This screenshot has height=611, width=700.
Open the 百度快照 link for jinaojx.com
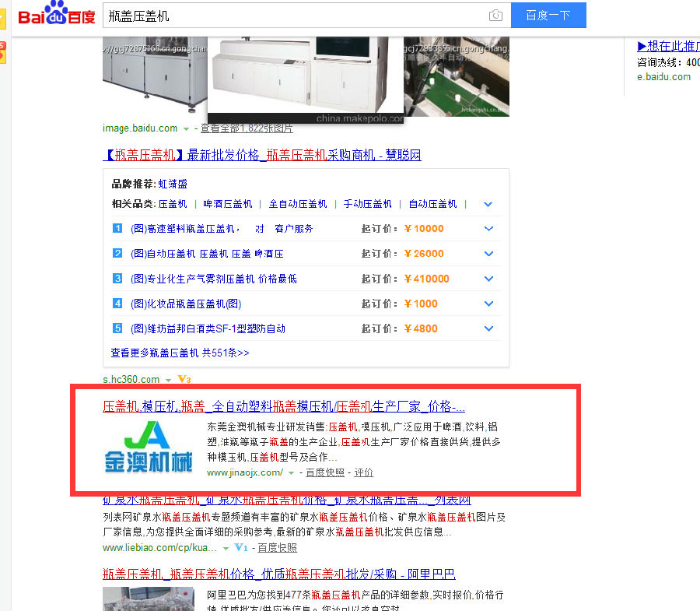pyautogui.click(x=325, y=472)
